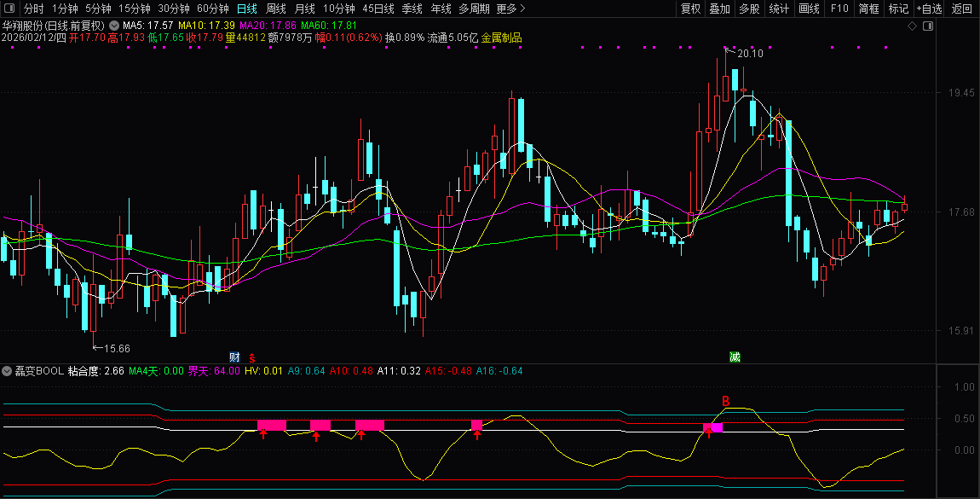Expand the 更多 periods menu

[x=506, y=9]
